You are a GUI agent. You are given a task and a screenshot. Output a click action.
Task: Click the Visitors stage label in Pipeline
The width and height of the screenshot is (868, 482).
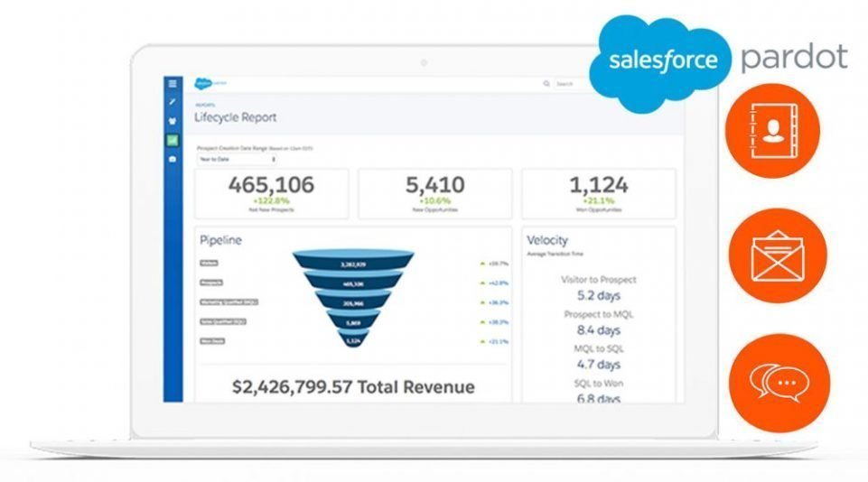coord(209,264)
